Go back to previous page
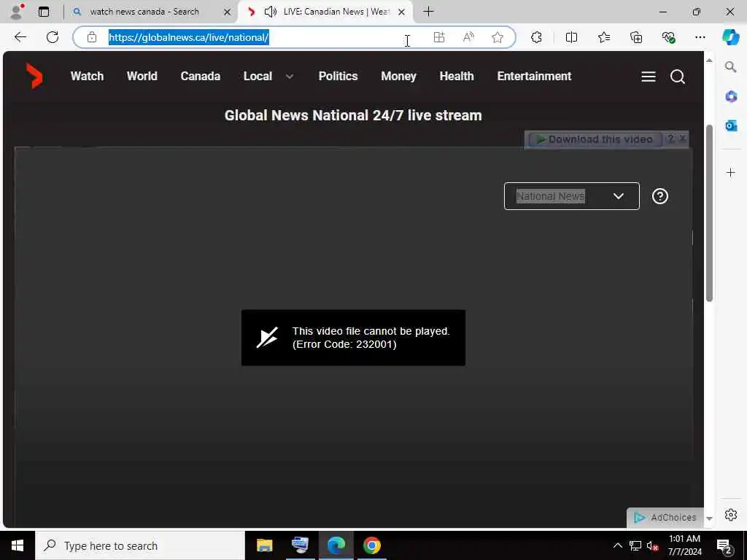 point(20,37)
